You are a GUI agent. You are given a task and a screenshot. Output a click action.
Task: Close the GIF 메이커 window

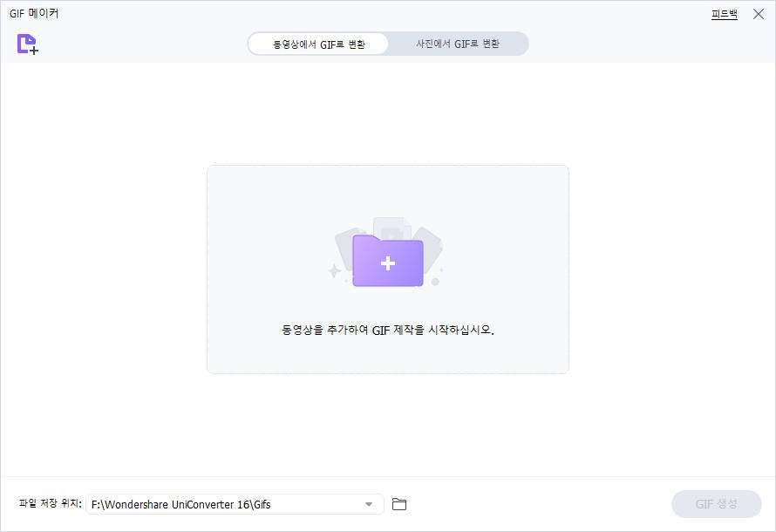point(759,14)
